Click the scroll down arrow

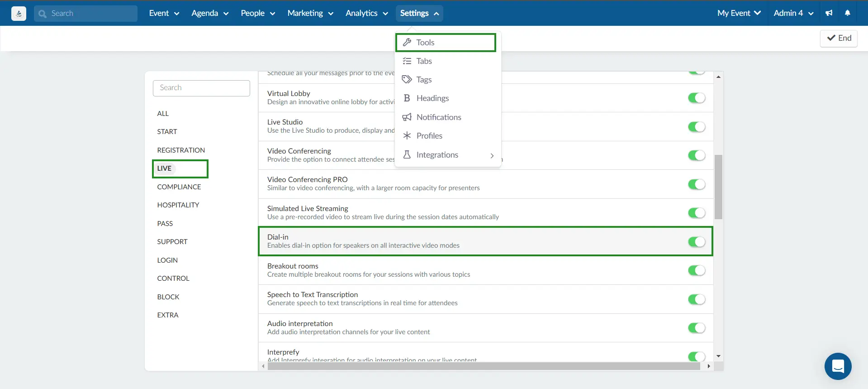coord(718,356)
